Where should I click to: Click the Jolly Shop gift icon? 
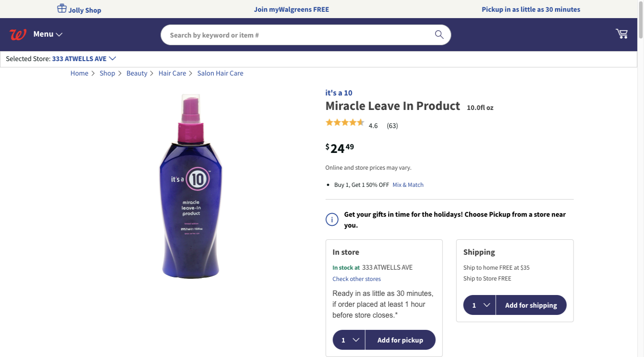click(62, 9)
